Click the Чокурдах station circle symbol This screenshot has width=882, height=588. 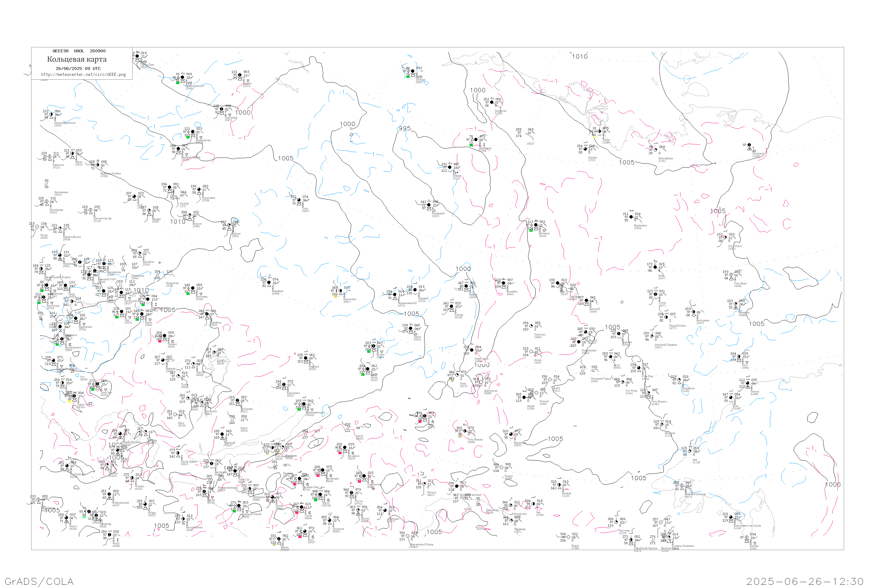(x=749, y=145)
